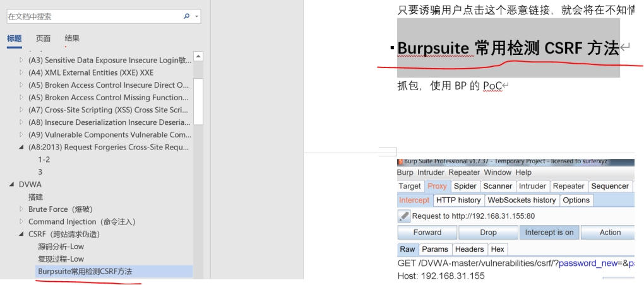644x285 pixels.
Task: Select the 1-2 heading entry
Action: pyautogui.click(x=44, y=160)
